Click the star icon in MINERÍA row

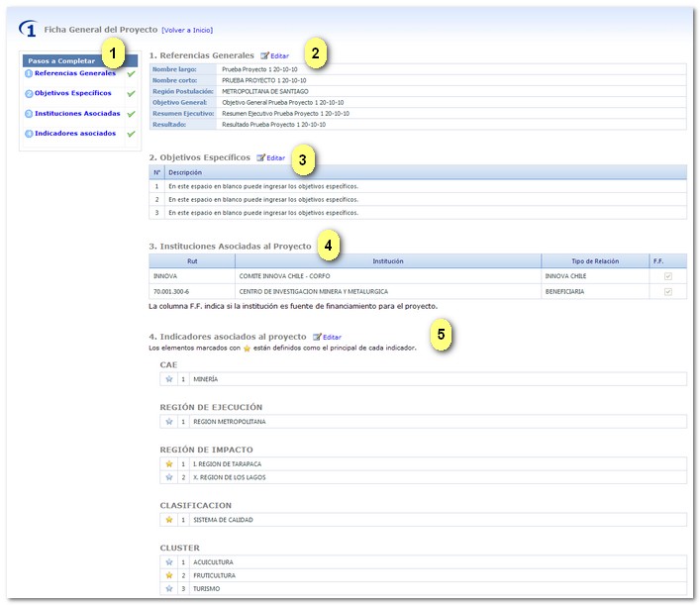coord(169,379)
